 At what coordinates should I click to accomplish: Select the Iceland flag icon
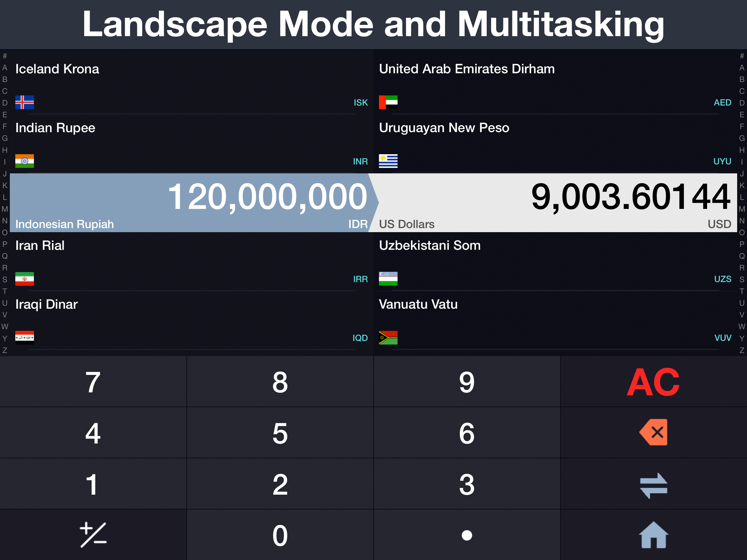point(25,102)
